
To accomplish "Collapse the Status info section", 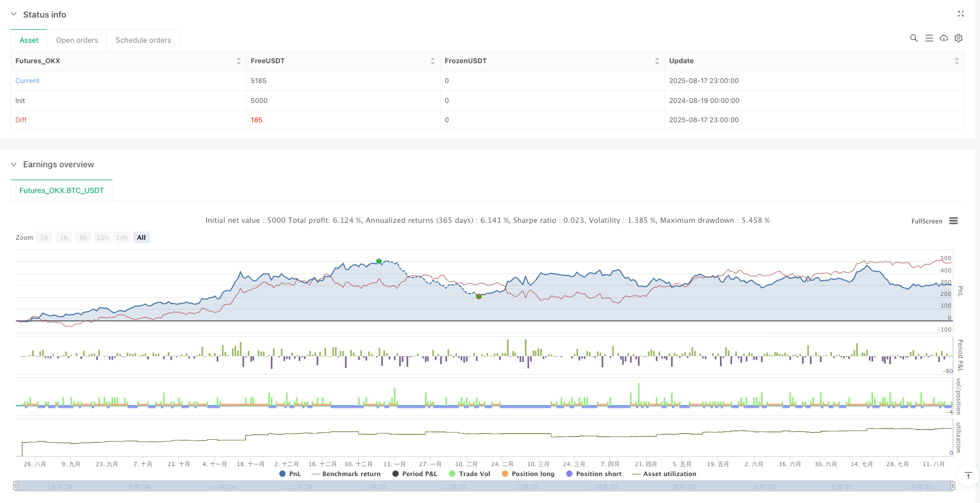I will pos(14,15).
